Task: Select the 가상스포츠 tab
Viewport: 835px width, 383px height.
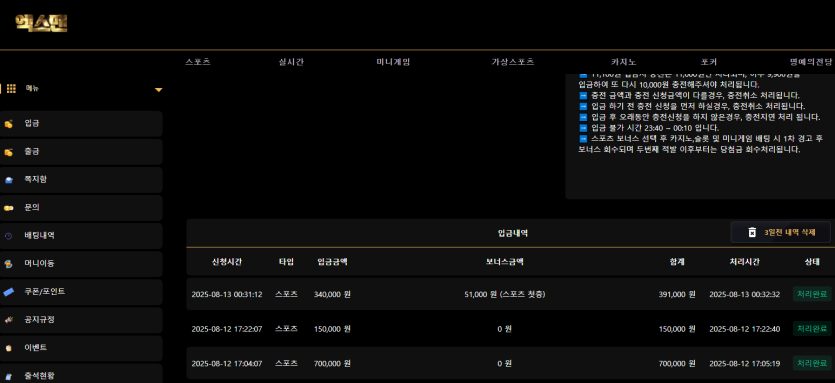Action: tap(513, 62)
